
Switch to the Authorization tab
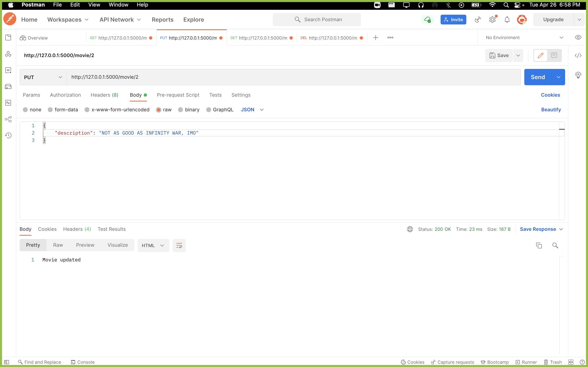point(65,95)
